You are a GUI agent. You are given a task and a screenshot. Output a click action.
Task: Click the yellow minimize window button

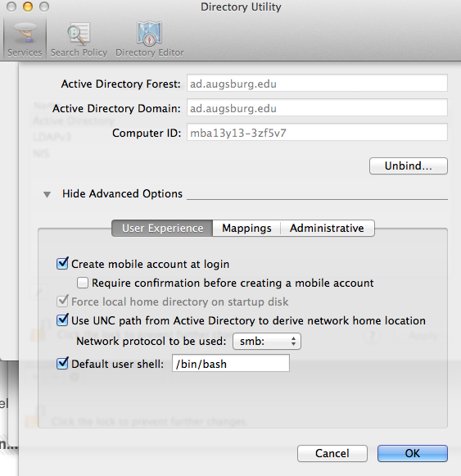pos(28,7)
